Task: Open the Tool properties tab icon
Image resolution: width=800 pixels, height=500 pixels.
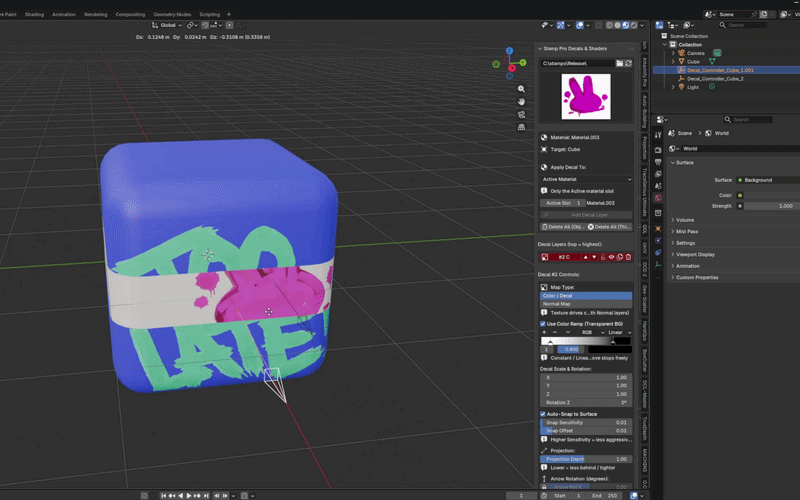Action: tap(658, 135)
